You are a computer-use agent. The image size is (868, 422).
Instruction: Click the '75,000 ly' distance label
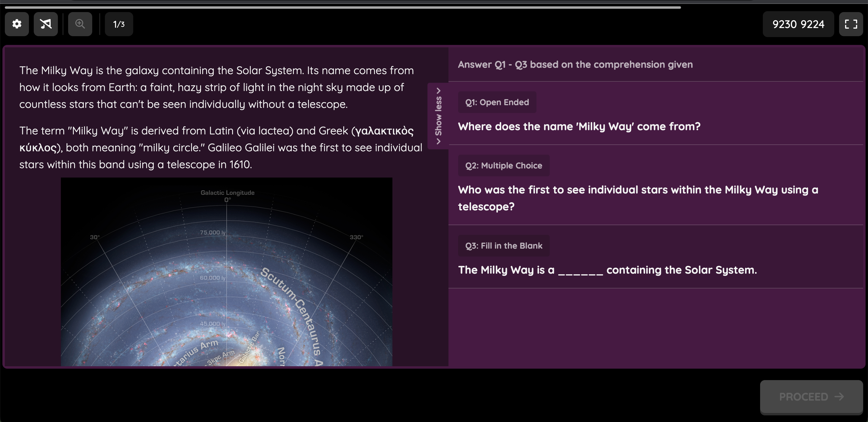(212, 233)
